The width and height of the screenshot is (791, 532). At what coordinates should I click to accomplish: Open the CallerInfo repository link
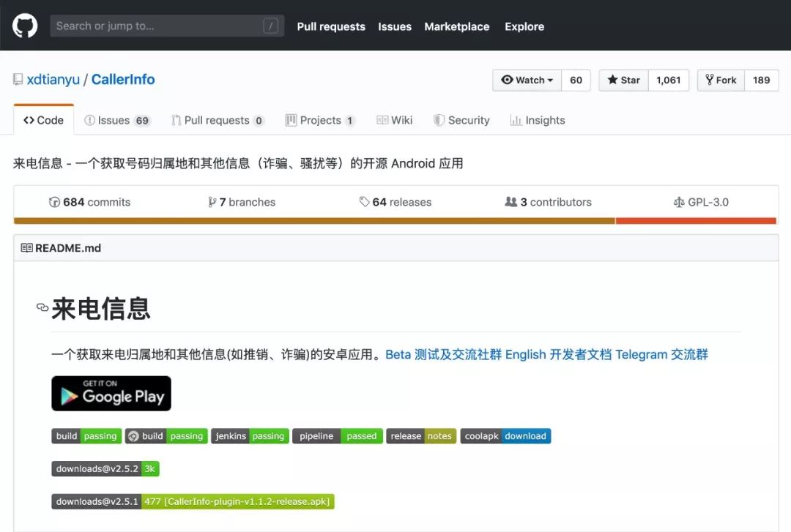(123, 80)
